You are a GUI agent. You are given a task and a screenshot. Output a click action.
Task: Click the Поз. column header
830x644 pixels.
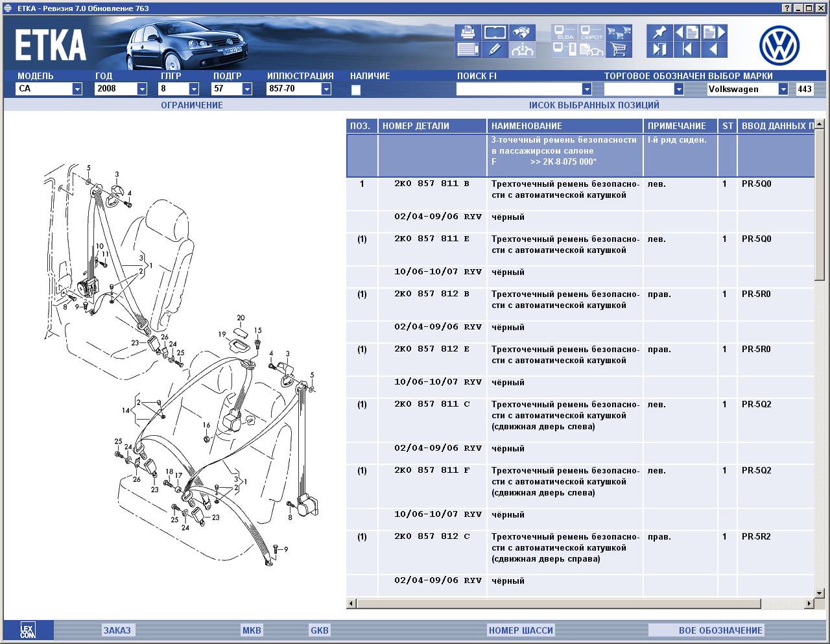coord(362,126)
